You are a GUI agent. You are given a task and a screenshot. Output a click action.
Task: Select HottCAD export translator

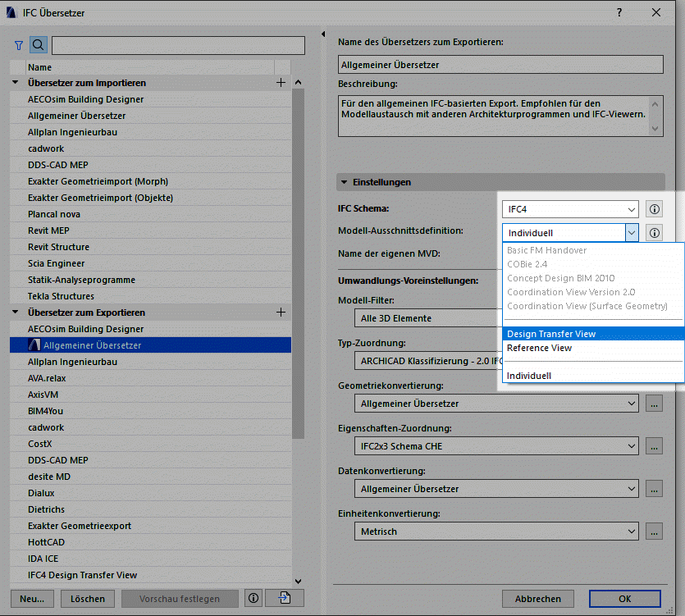pyautogui.click(x=151, y=542)
